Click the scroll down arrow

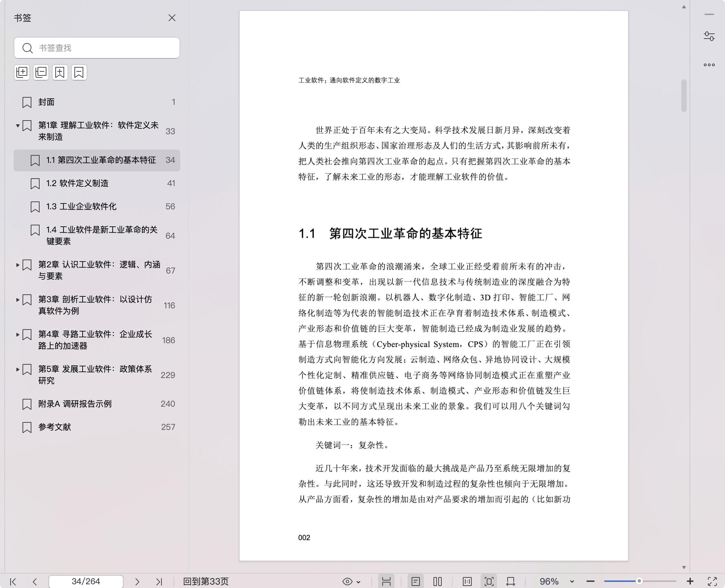click(684, 567)
